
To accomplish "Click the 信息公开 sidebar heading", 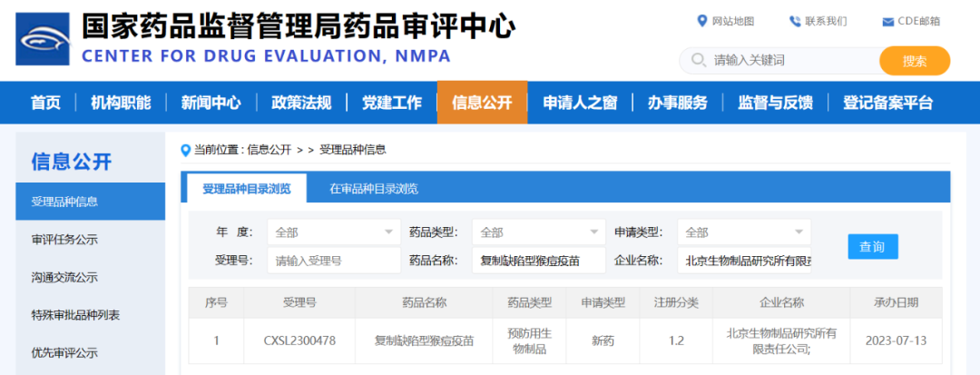I will [72, 162].
